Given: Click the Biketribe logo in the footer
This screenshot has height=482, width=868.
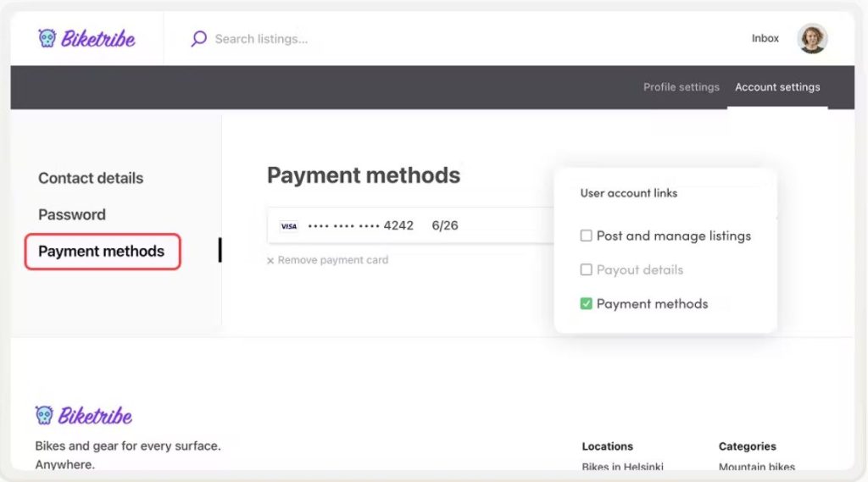Looking at the screenshot, I should [x=84, y=415].
